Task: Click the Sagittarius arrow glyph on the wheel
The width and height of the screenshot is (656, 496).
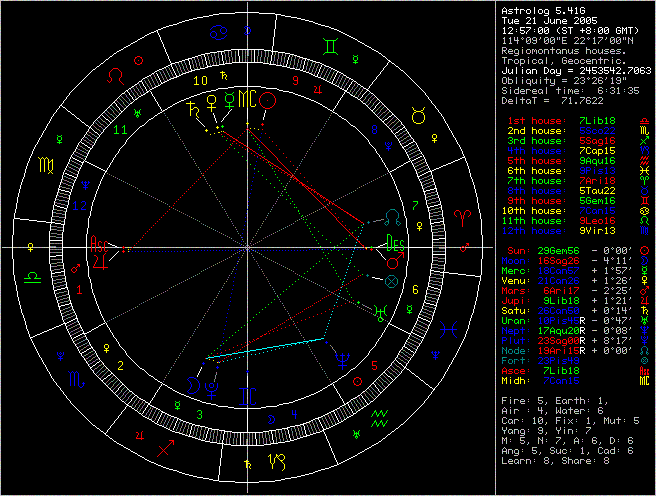Action: pyautogui.click(x=165, y=449)
